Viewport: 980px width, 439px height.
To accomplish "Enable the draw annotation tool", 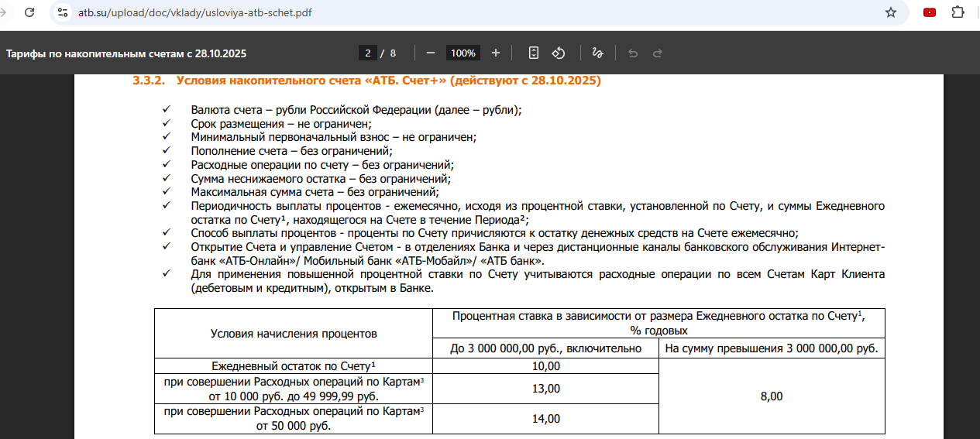I will click(x=597, y=53).
